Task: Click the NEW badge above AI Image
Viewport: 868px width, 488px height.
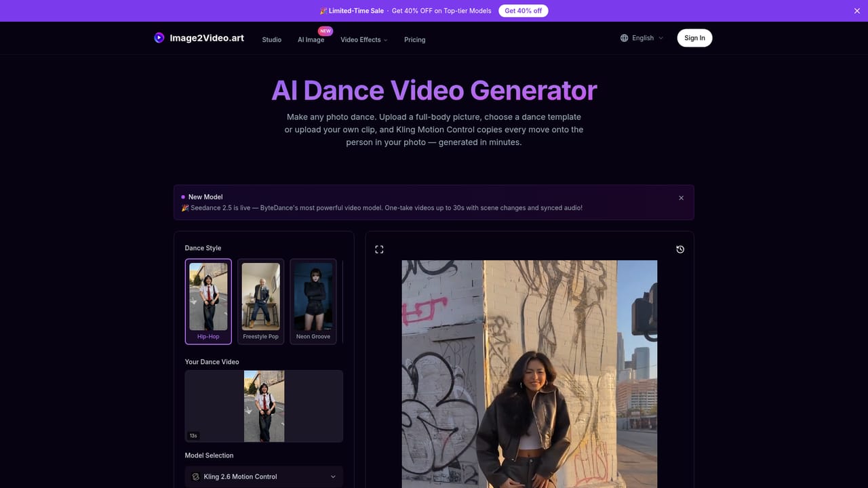Action: pos(325,31)
